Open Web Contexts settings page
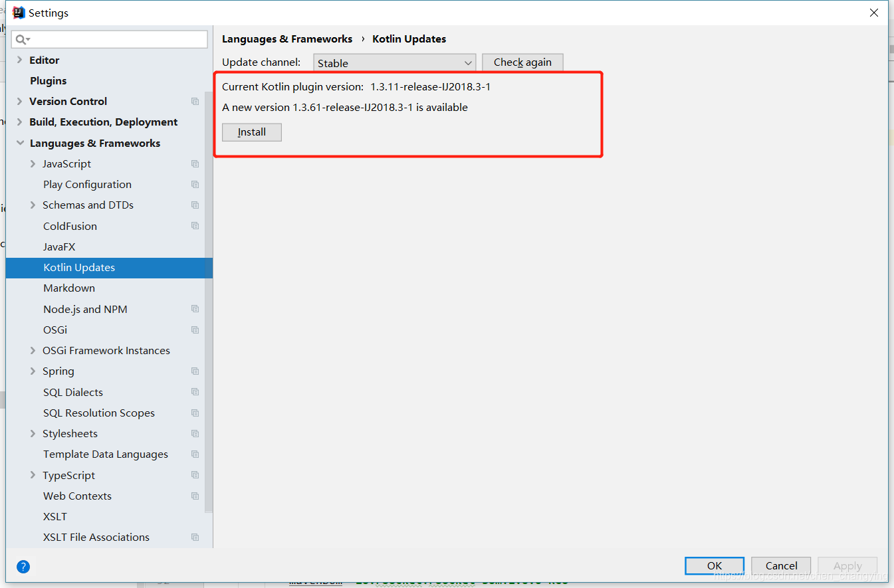Image resolution: width=894 pixels, height=588 pixels. coord(77,496)
